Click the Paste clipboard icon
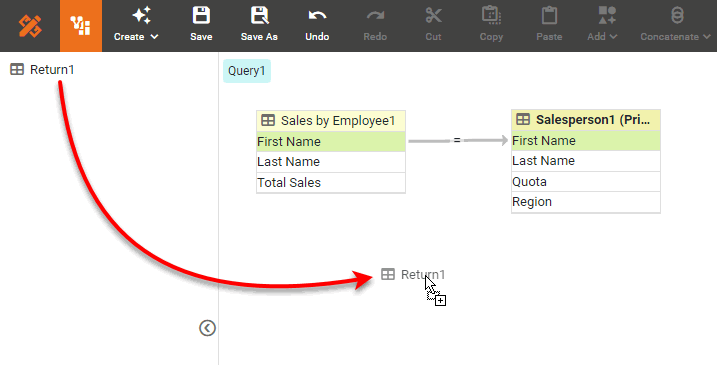717x365 pixels. [x=549, y=16]
